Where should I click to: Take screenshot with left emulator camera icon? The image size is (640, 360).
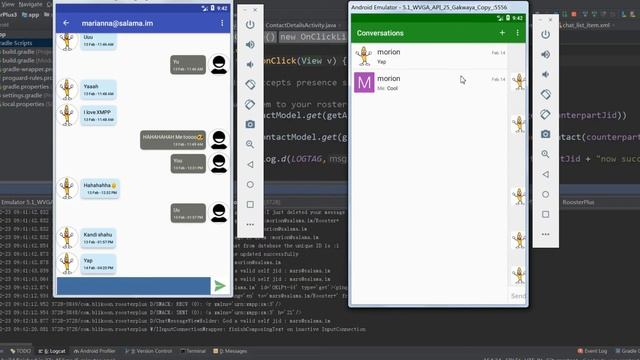coord(250,124)
